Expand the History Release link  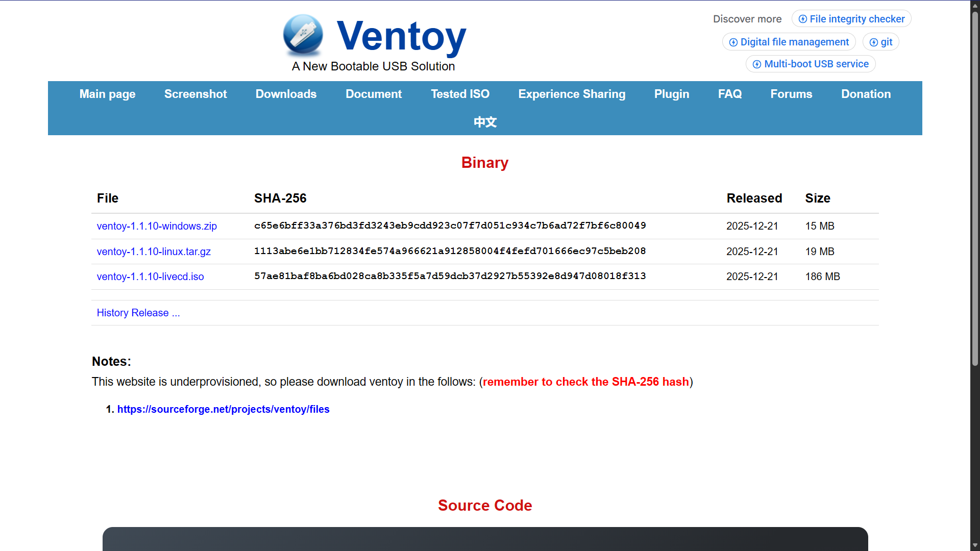(x=138, y=313)
